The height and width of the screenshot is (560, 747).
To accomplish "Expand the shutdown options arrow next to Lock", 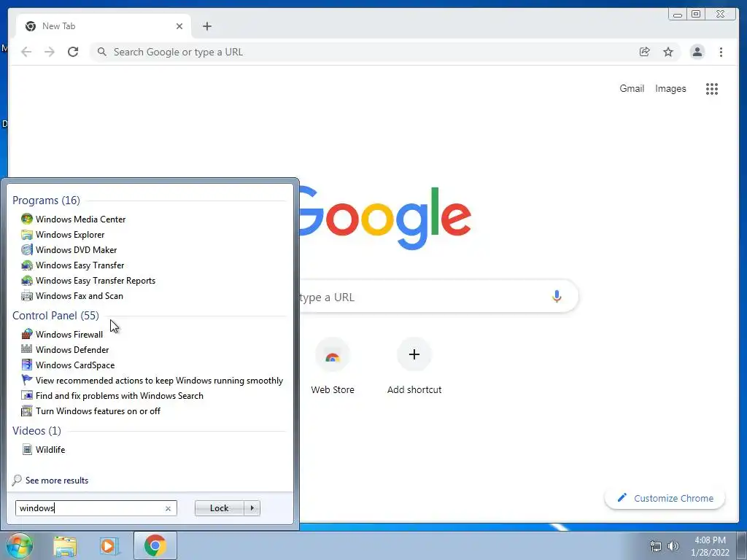I will [x=252, y=508].
